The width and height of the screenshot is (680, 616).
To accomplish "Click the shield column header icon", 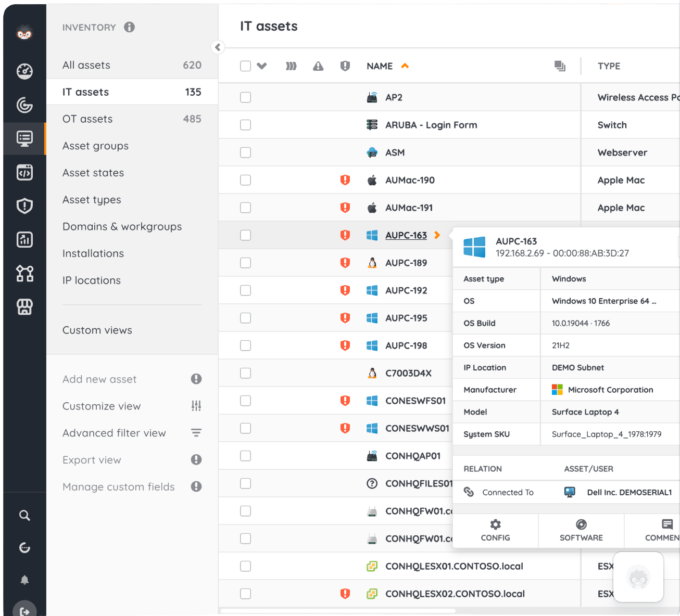I will click(345, 66).
